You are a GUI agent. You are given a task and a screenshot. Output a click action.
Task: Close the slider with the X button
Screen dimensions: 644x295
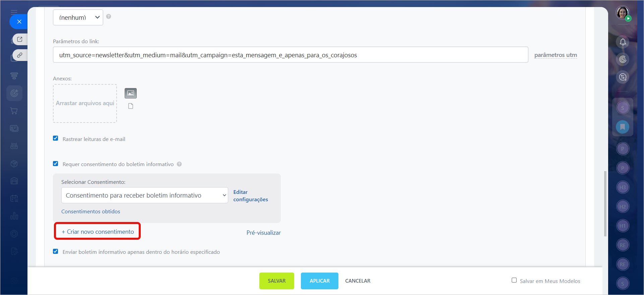[x=19, y=22]
